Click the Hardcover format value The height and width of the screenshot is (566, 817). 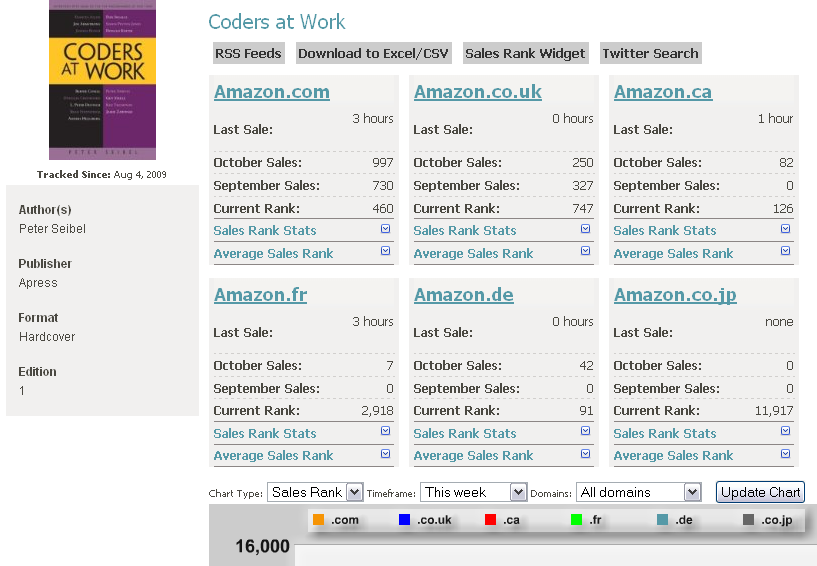[x=47, y=337]
